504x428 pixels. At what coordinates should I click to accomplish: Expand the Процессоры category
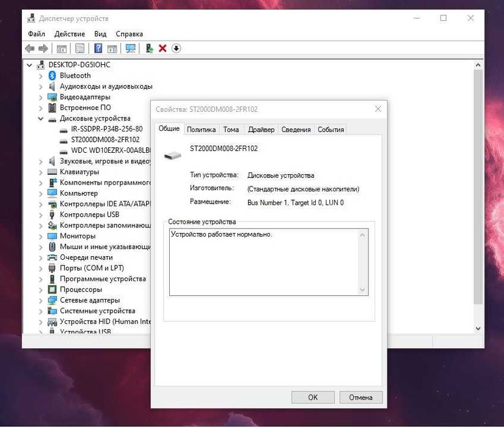coord(40,290)
